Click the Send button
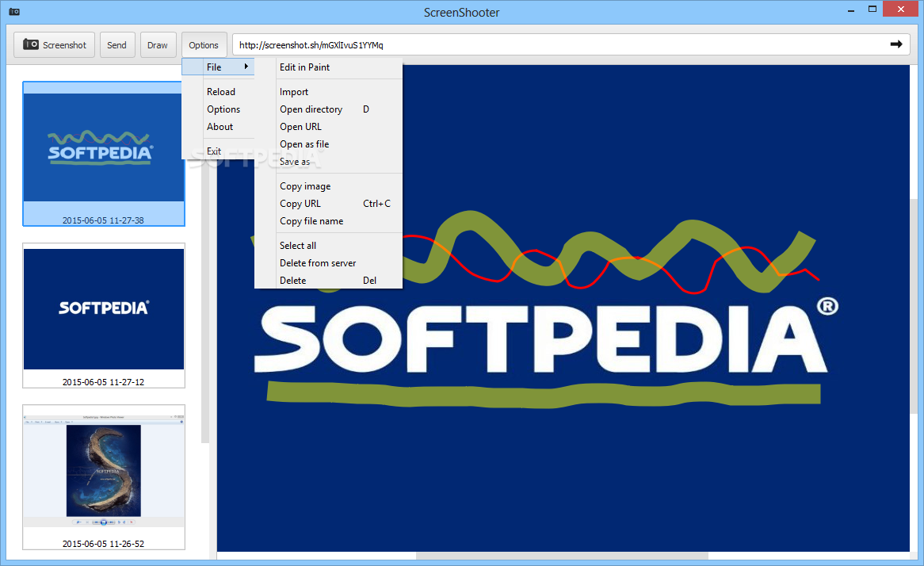Image resolution: width=924 pixels, height=566 pixels. click(x=116, y=45)
